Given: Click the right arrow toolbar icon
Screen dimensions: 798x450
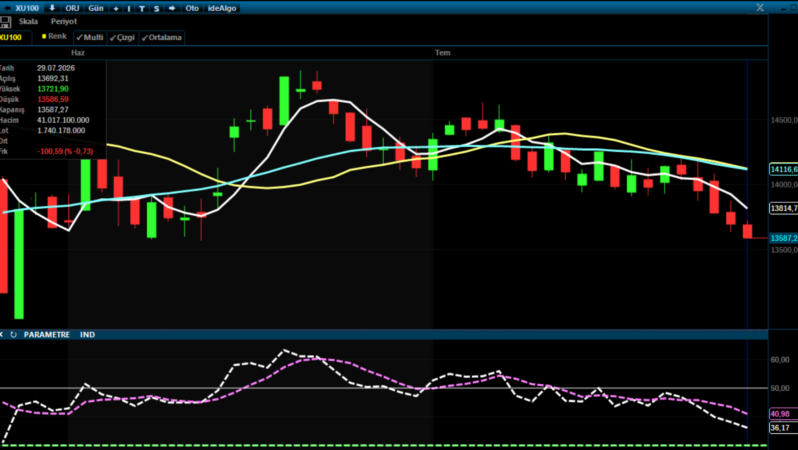Looking at the screenshot, I should pos(172,8).
